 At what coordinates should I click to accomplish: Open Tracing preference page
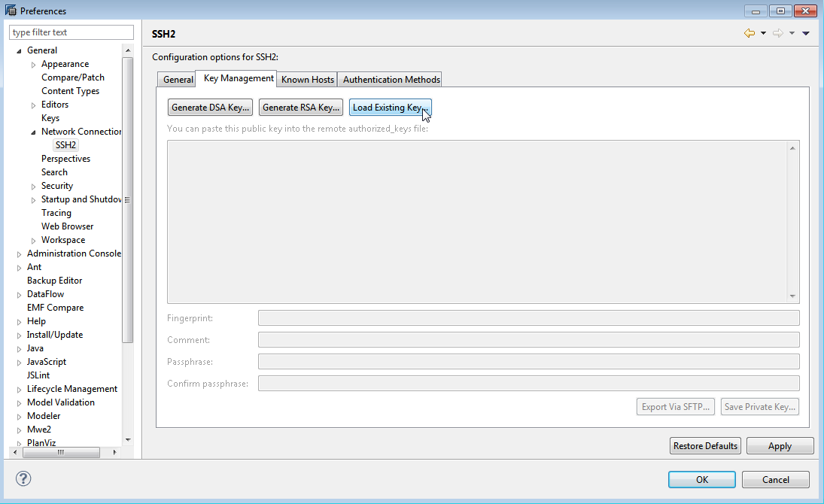click(56, 213)
